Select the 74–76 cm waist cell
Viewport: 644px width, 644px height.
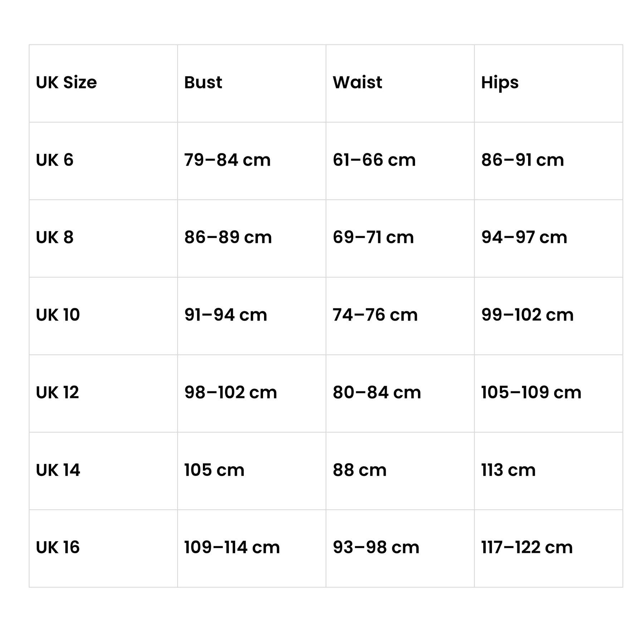[x=375, y=315]
